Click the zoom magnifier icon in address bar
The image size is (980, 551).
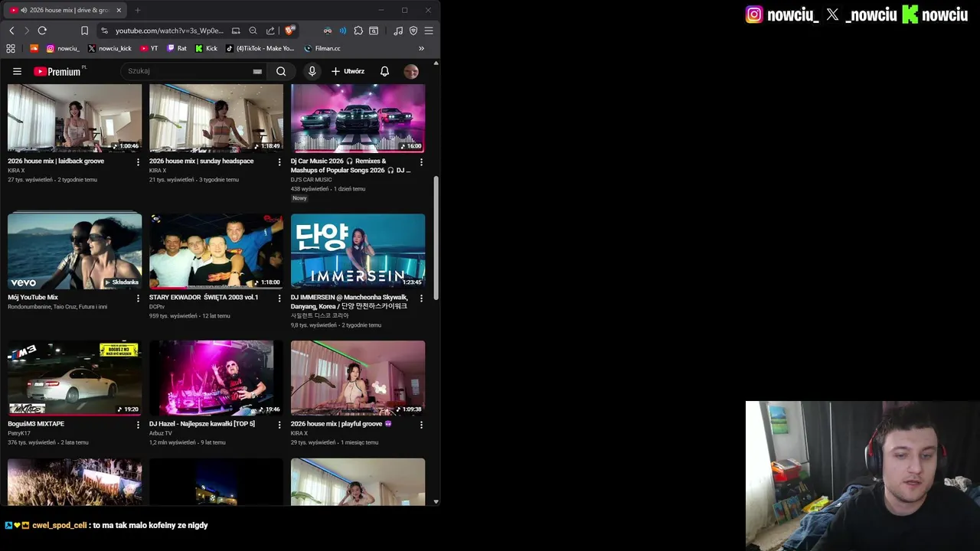coord(253,31)
